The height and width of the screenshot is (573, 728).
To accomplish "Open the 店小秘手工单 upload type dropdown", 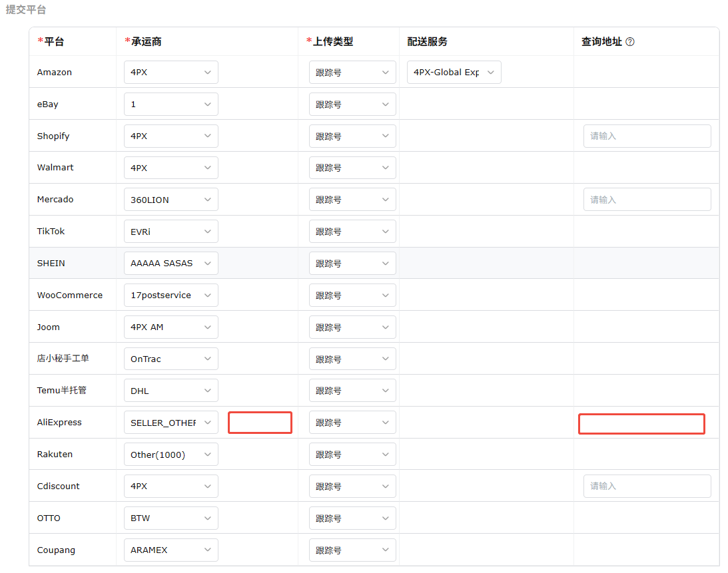I will click(x=352, y=359).
